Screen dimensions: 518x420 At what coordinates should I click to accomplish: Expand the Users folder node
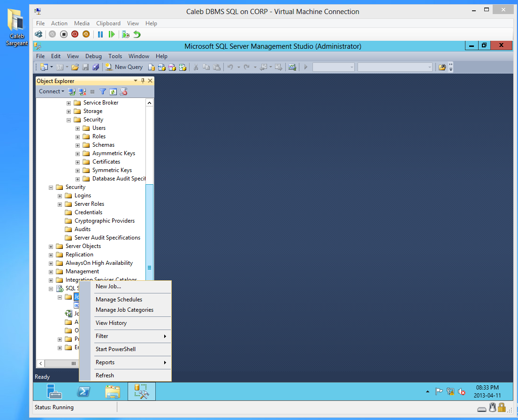coord(77,128)
